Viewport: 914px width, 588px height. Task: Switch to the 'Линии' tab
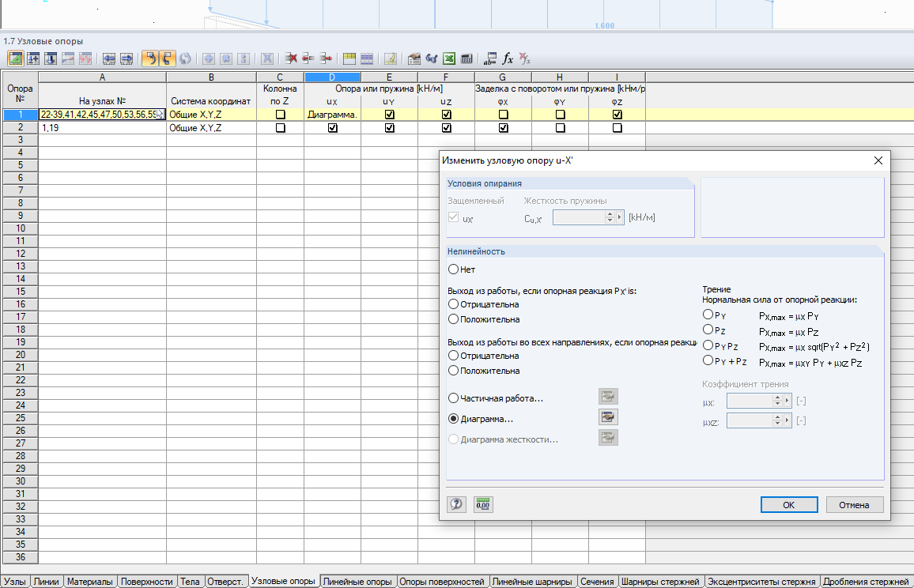pos(46,582)
